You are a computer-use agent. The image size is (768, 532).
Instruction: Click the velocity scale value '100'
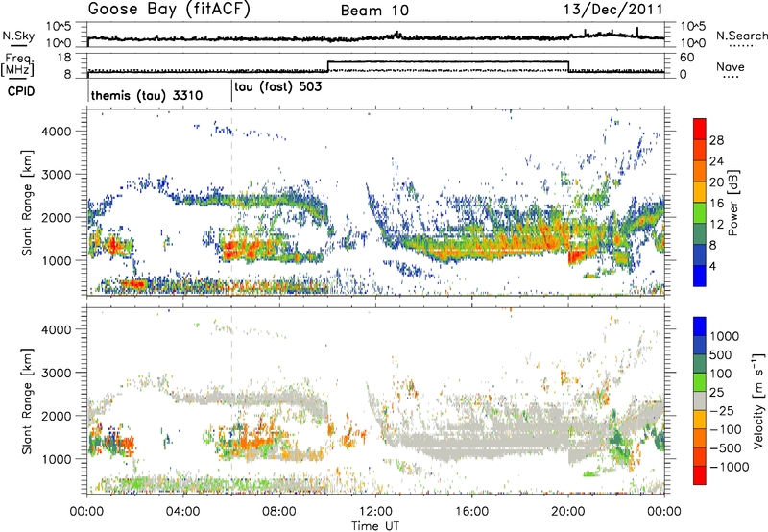721,374
